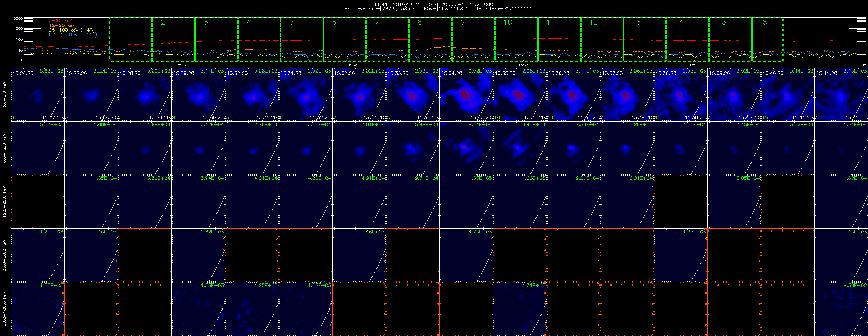This screenshot has width=868, height=336.
Task: Click the 25.0-50.0 keV row label
Action: tap(4, 255)
